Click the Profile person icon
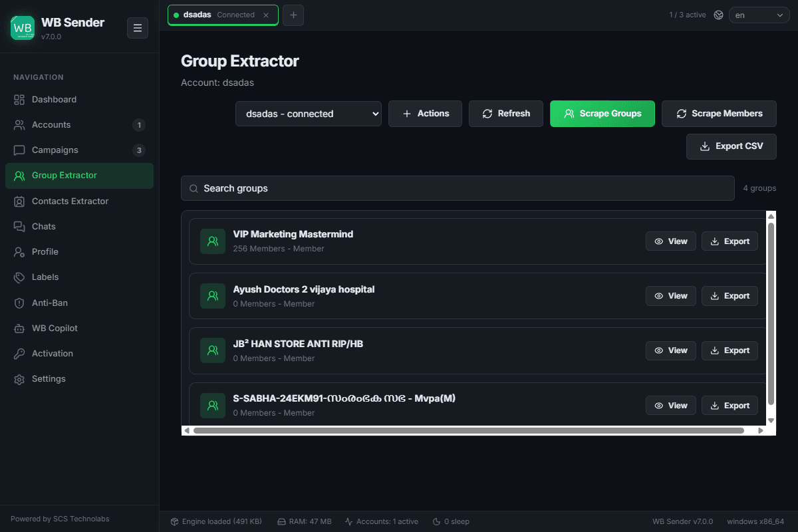The width and height of the screenshot is (798, 532). pos(19,252)
